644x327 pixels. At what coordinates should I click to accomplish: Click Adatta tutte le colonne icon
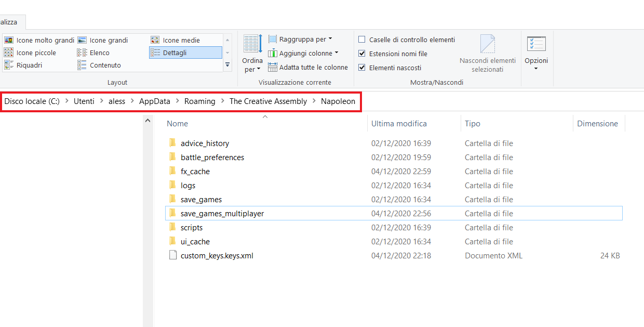[273, 67]
